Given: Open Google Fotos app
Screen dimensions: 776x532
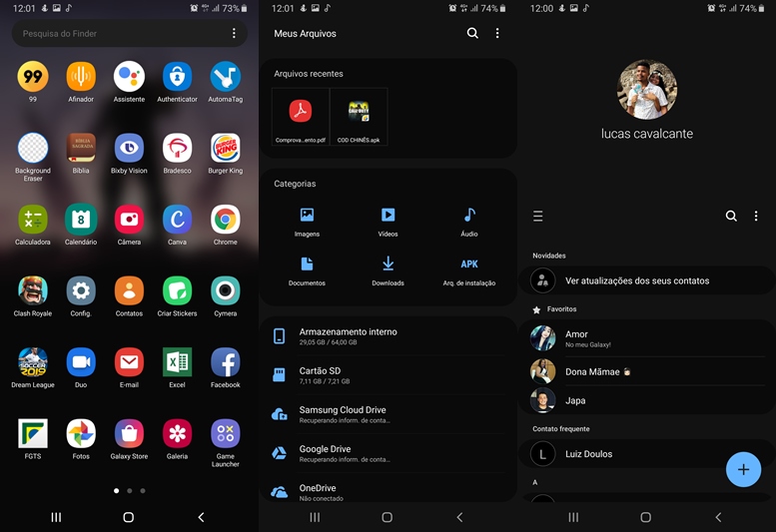Looking at the screenshot, I should tap(81, 433).
